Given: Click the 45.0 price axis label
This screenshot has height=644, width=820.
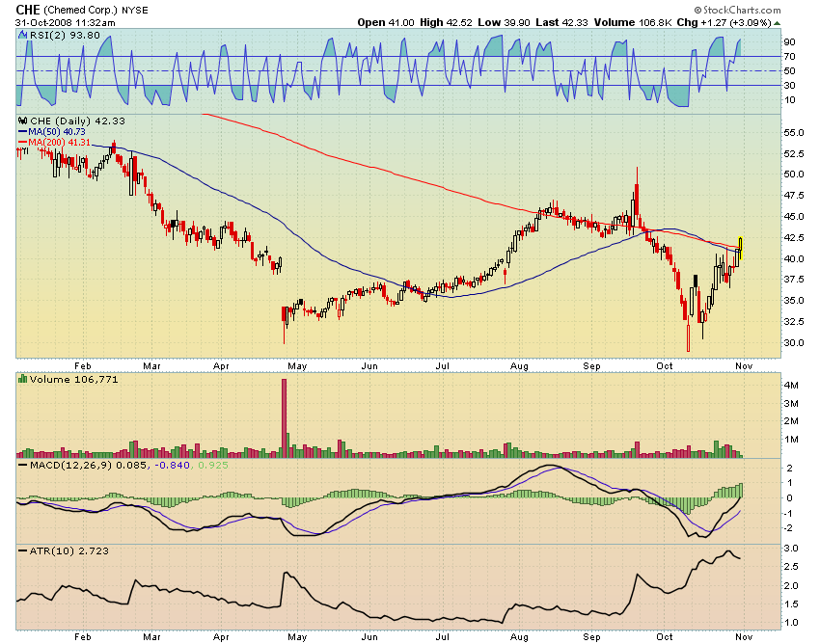Looking at the screenshot, I should click(793, 216).
